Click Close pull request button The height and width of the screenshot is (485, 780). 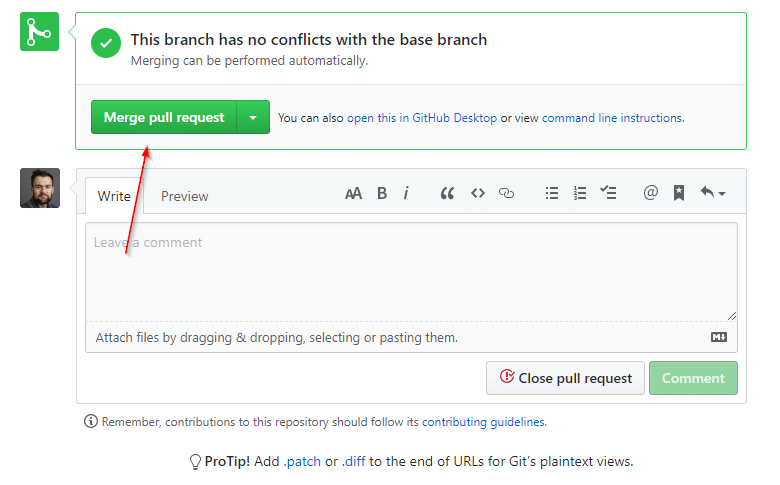coord(565,378)
